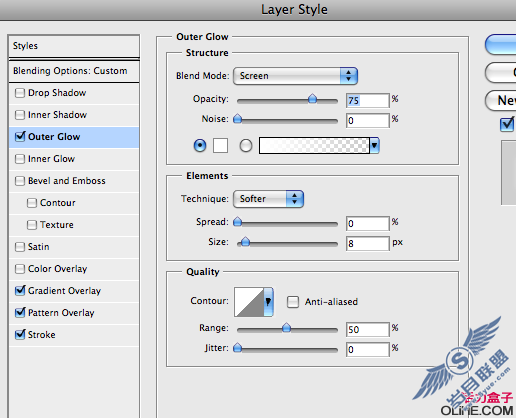
Task: Disable the Pattern Overlay checkbox
Action: [x=20, y=312]
